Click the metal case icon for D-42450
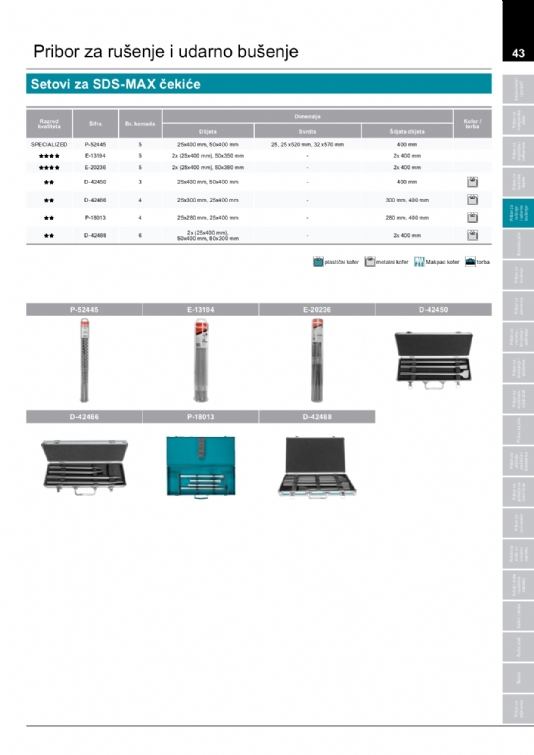The width and height of the screenshot is (534, 755). coord(472,182)
